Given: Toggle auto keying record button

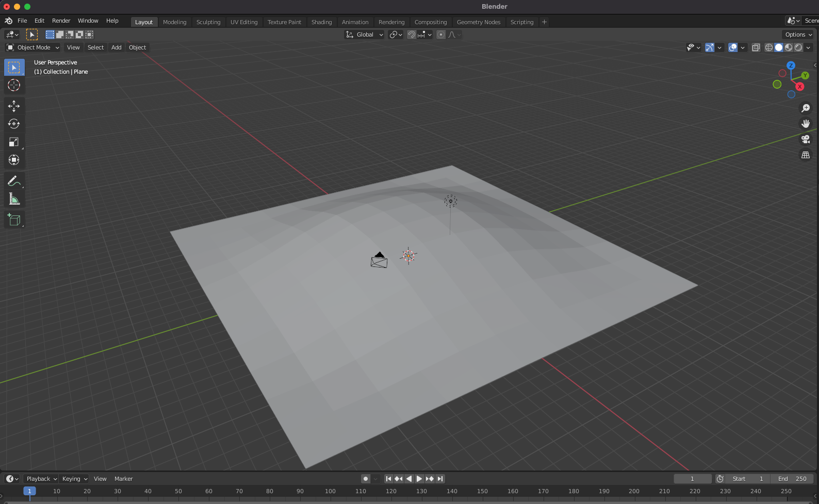Looking at the screenshot, I should [x=366, y=479].
